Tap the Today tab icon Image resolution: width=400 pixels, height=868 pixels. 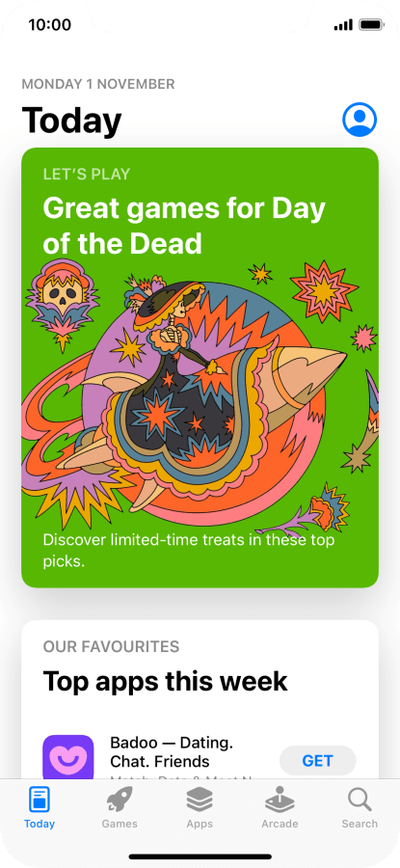[x=40, y=800]
